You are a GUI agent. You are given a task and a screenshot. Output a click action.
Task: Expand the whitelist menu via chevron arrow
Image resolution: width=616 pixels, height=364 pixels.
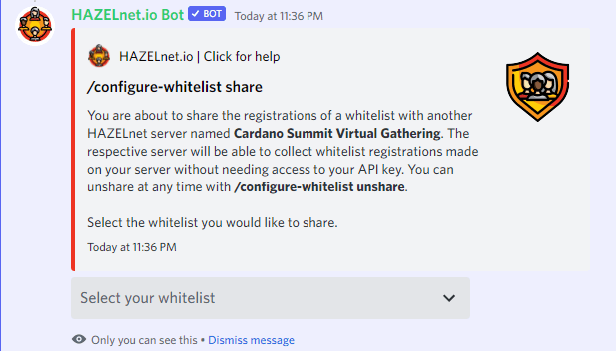point(449,298)
